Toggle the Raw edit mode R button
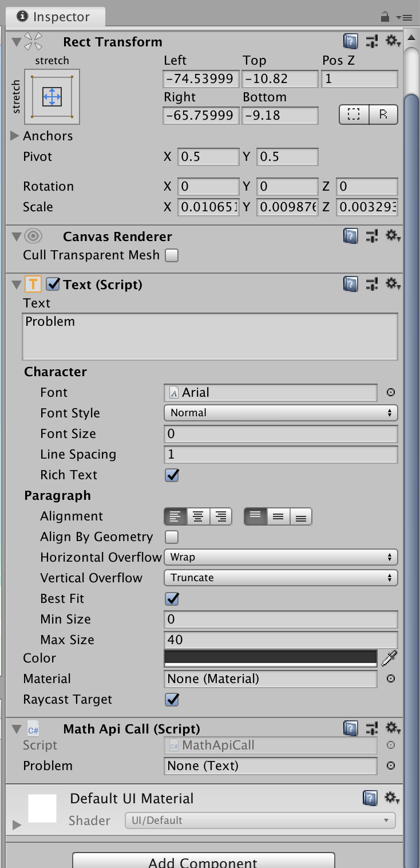420x868 pixels. [x=384, y=115]
